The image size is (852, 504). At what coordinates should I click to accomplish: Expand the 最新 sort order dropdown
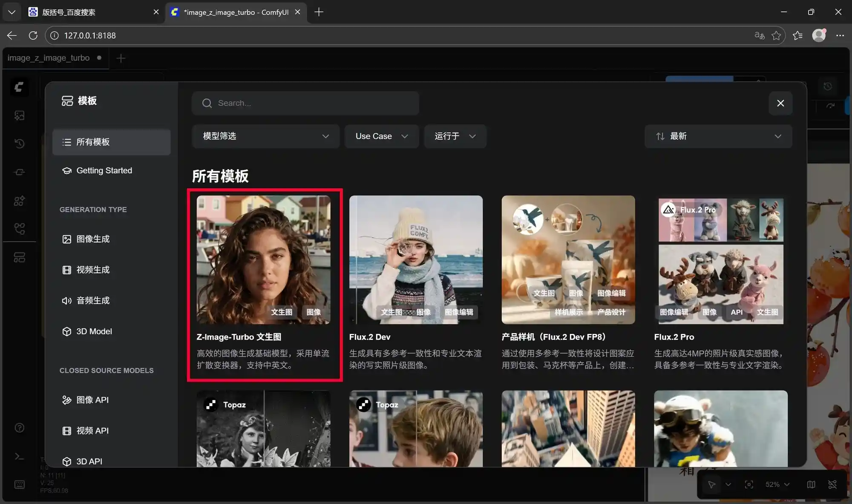pos(718,136)
